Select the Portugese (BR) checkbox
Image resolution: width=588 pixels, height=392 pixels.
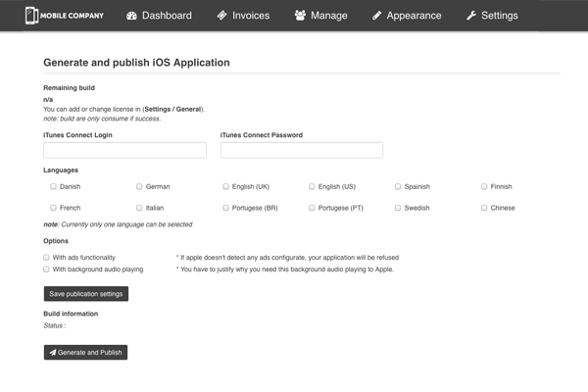pos(225,208)
